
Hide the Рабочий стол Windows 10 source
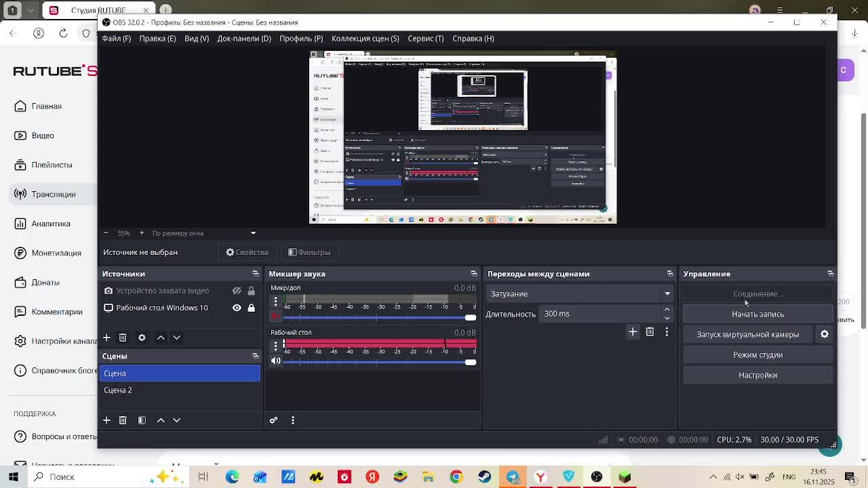(237, 308)
